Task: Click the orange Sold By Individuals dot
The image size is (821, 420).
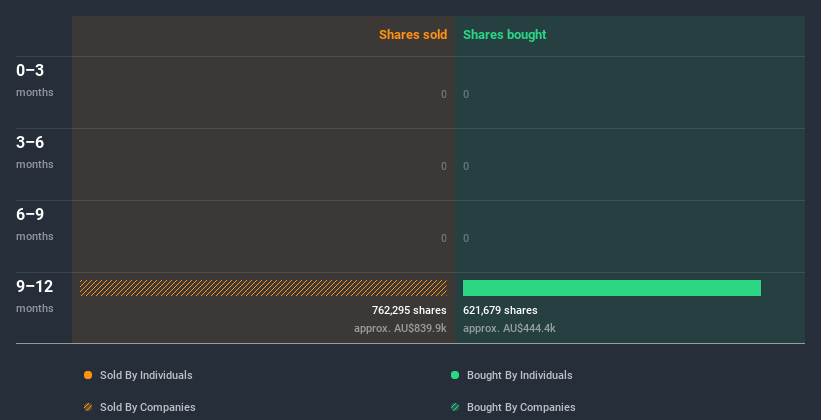Action: [x=88, y=375]
